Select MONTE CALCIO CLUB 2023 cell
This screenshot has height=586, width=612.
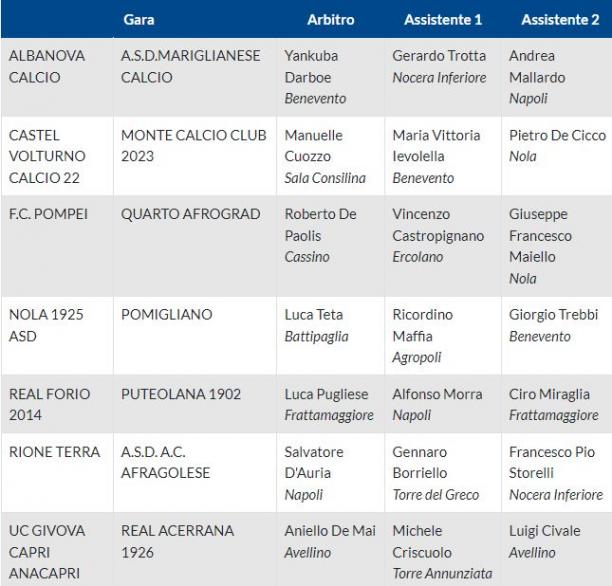(195, 156)
